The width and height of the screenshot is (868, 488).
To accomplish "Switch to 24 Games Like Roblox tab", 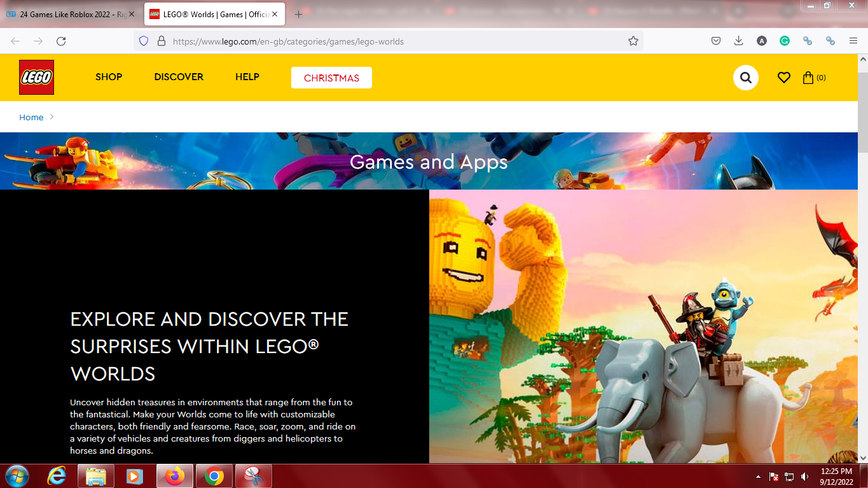I will pos(70,14).
